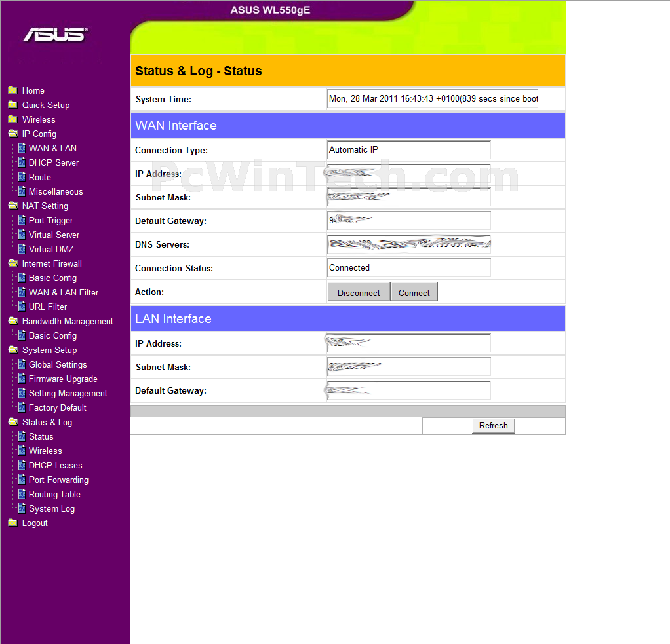Select the Internet Firewall menu label
The height and width of the screenshot is (644, 670).
click(x=52, y=263)
